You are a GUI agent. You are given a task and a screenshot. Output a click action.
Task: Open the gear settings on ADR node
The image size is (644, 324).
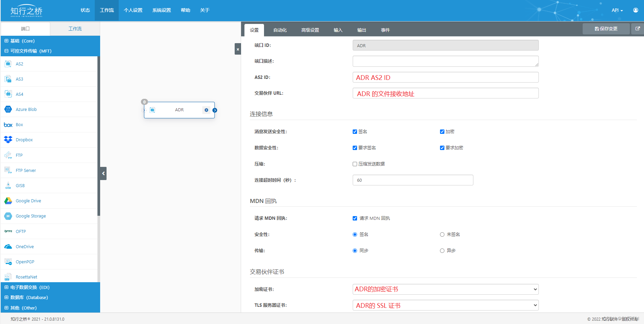206,110
